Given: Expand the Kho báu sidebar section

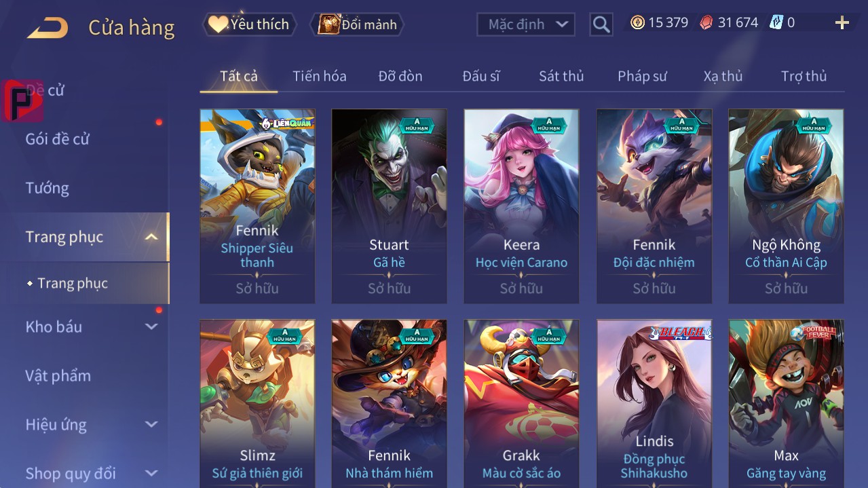Looking at the screenshot, I should [x=151, y=326].
